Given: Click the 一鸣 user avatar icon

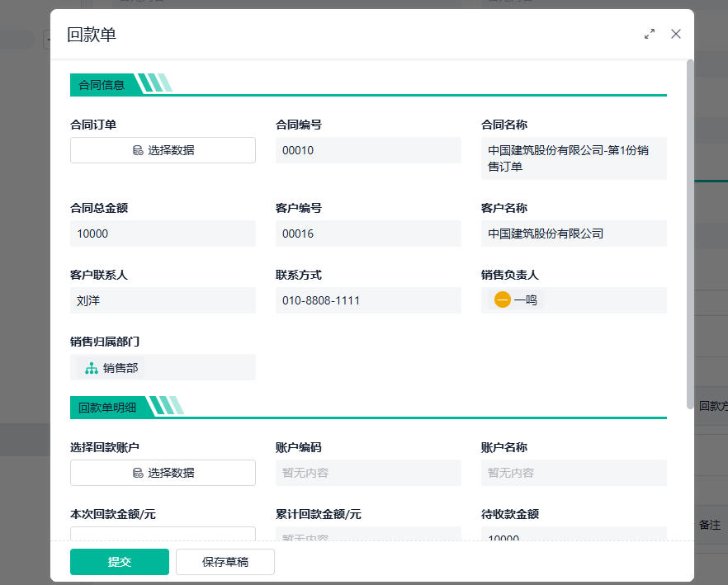Looking at the screenshot, I should pos(503,300).
